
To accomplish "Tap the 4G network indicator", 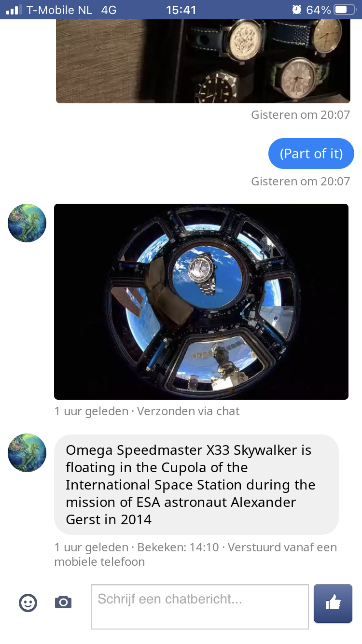I will 109,10.
